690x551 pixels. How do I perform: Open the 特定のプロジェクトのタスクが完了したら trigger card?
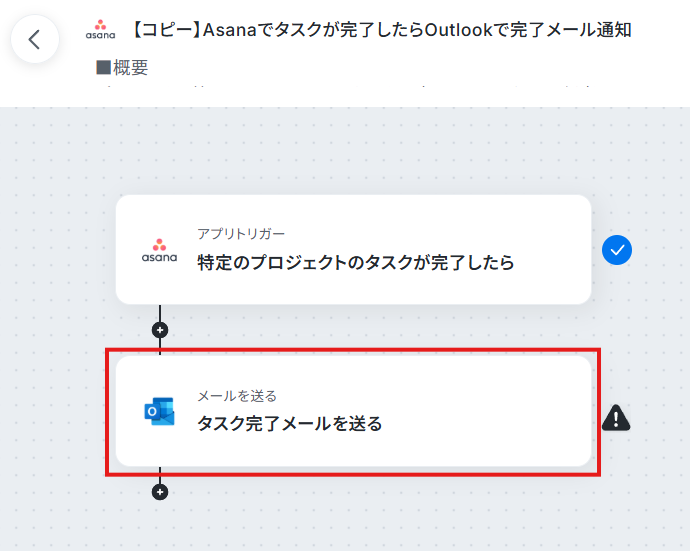pos(353,250)
